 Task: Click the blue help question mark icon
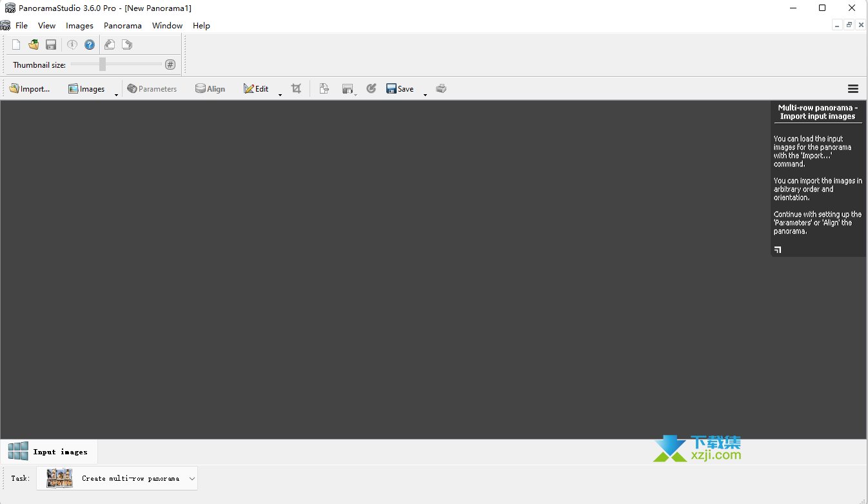click(90, 45)
